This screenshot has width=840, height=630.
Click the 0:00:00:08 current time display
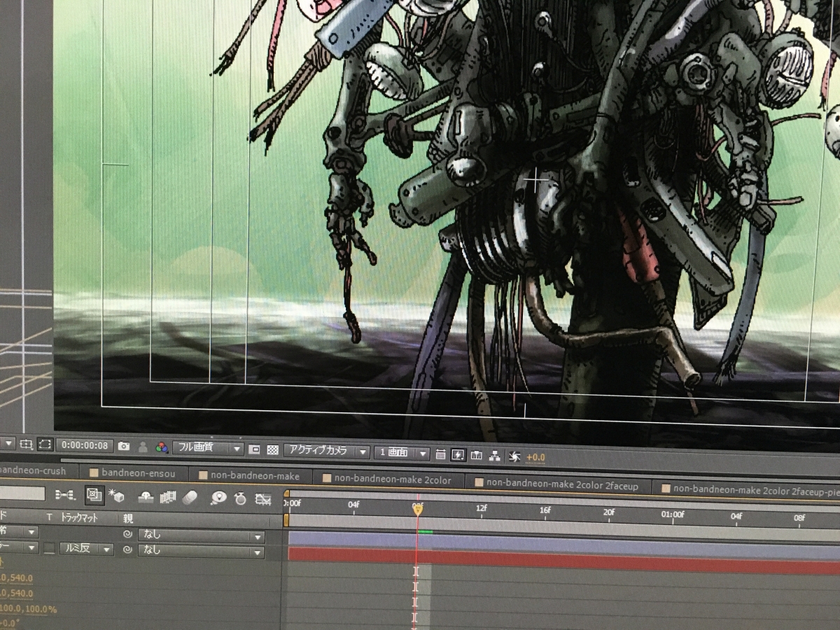pyautogui.click(x=84, y=445)
